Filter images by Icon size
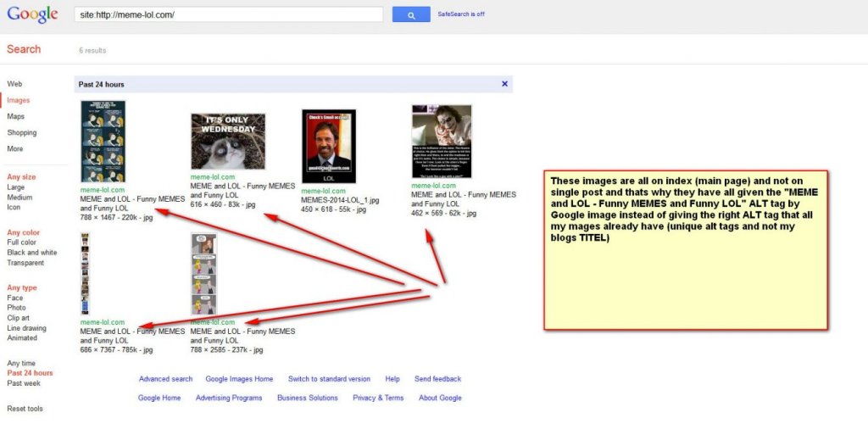Viewport: 868px width, 446px height. click(14, 207)
